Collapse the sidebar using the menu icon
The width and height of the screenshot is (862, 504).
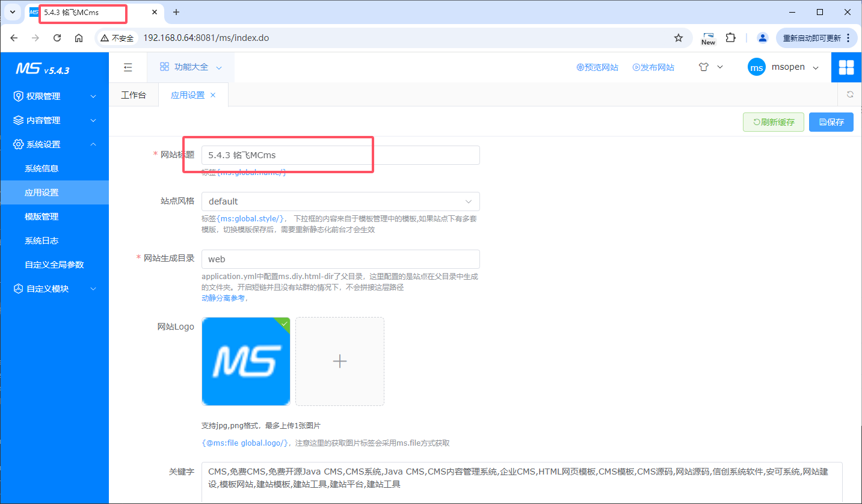click(128, 67)
